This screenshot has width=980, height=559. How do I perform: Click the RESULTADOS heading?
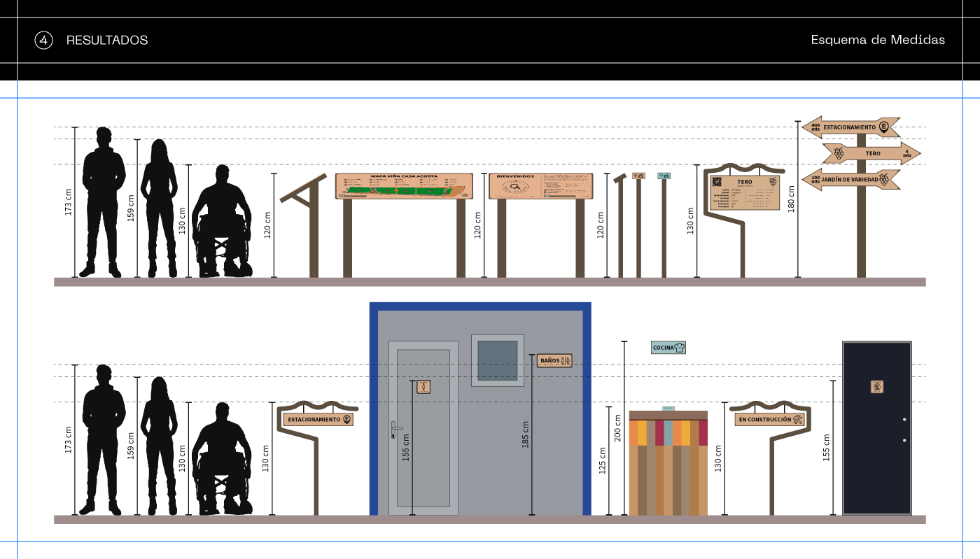[107, 41]
